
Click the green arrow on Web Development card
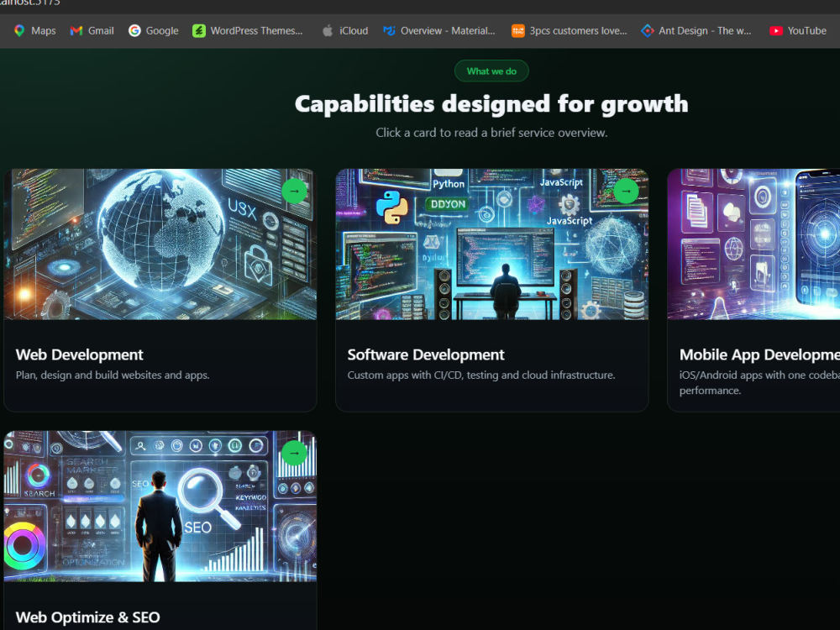[294, 191]
